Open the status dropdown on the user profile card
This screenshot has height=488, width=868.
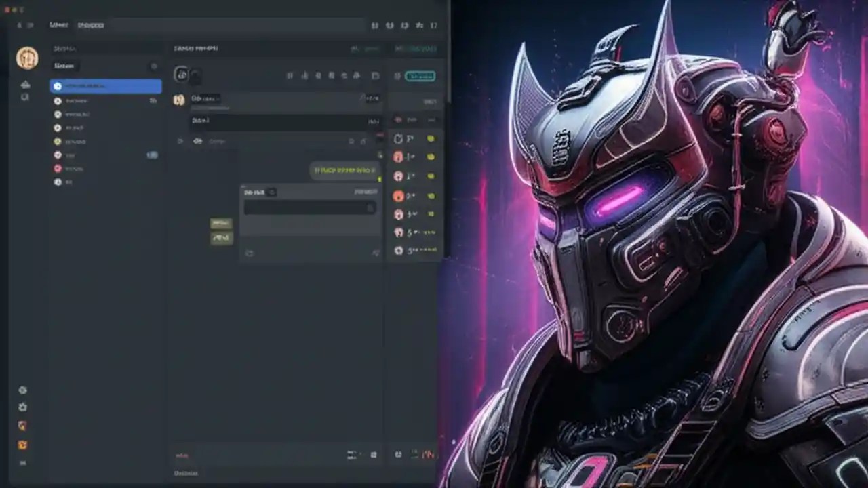[270, 192]
